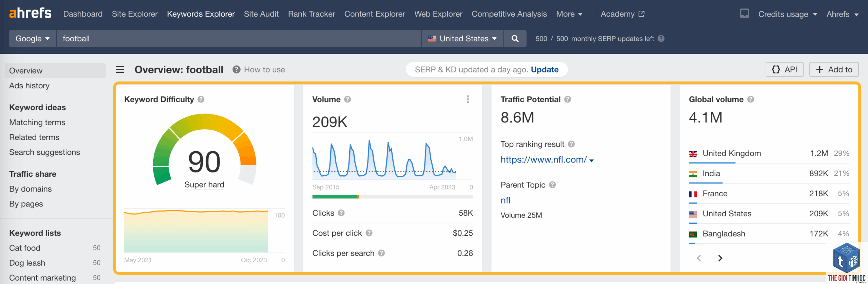Click Clicks help icon
Screen dimensions: 868x284
[x=341, y=213]
